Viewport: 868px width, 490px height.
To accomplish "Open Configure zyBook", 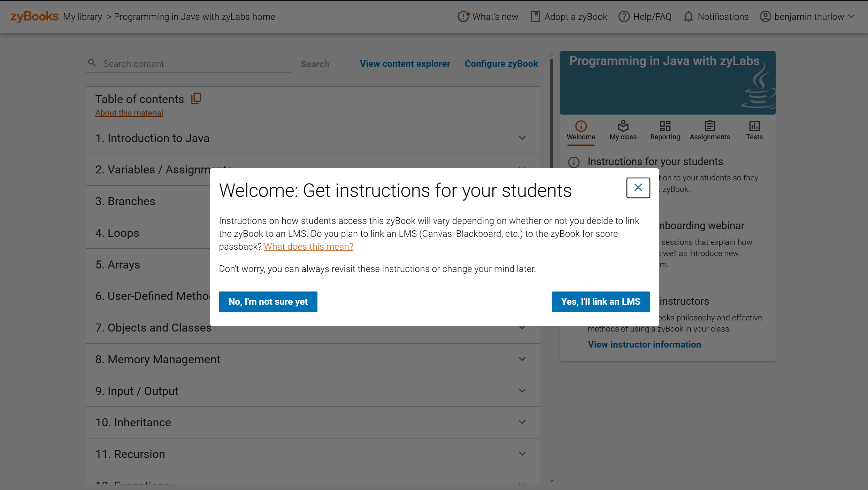I will coord(501,64).
